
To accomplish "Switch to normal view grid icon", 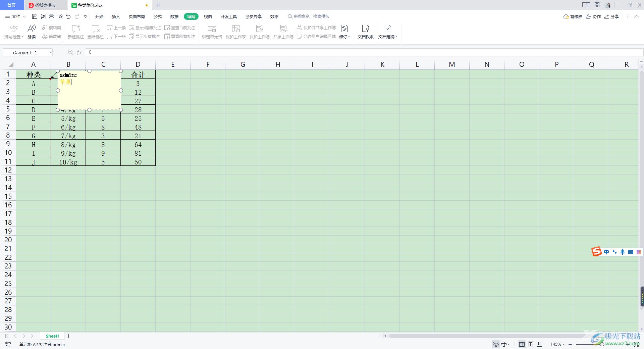I will 522,344.
